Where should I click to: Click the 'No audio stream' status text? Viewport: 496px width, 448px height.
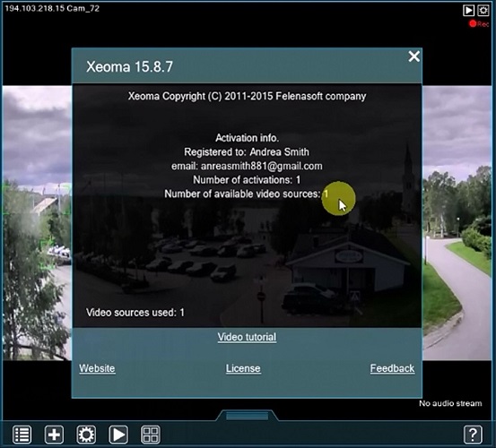point(450,403)
